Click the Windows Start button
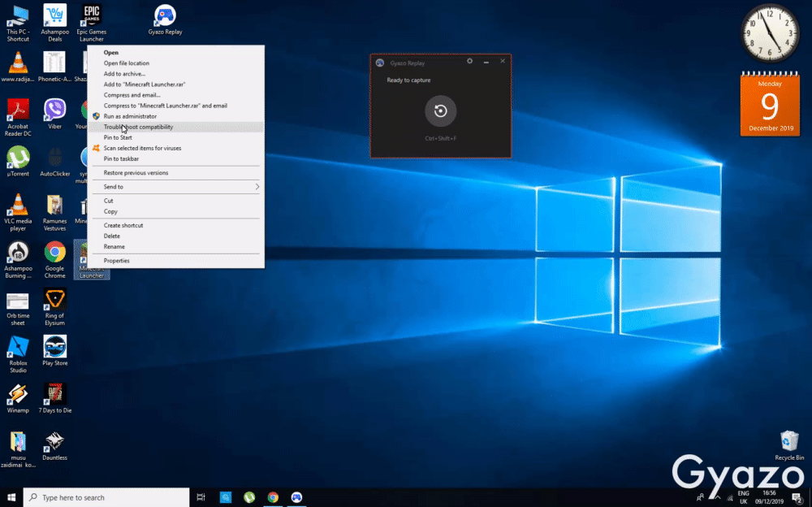 click(x=11, y=497)
